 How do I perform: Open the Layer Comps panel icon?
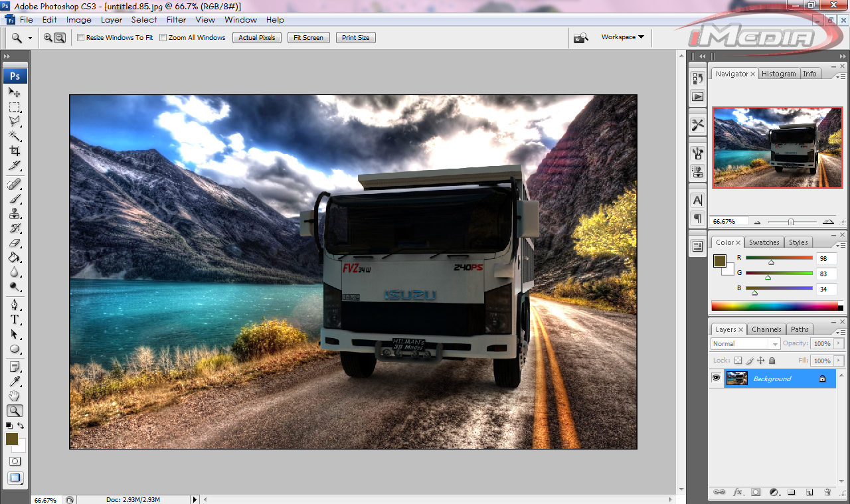pos(697,246)
